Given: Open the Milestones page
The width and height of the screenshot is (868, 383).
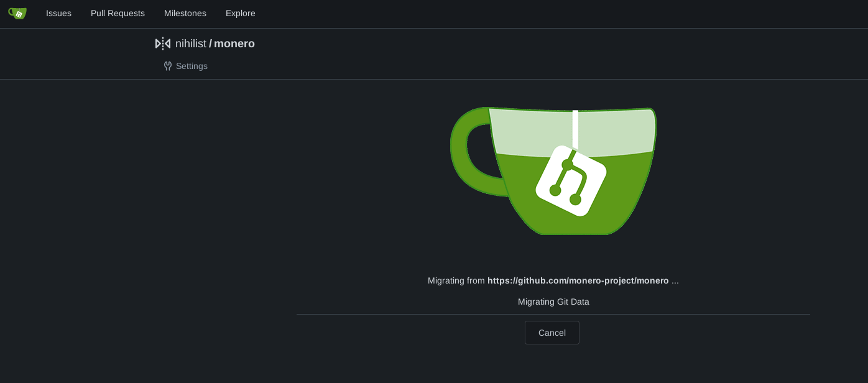Looking at the screenshot, I should tap(185, 13).
